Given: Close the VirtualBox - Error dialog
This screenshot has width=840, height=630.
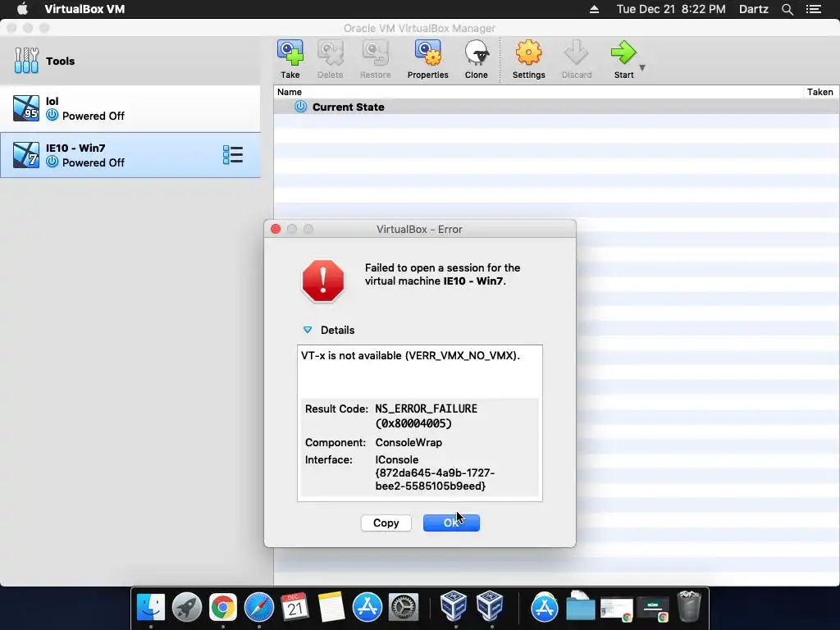Looking at the screenshot, I should [276, 230].
